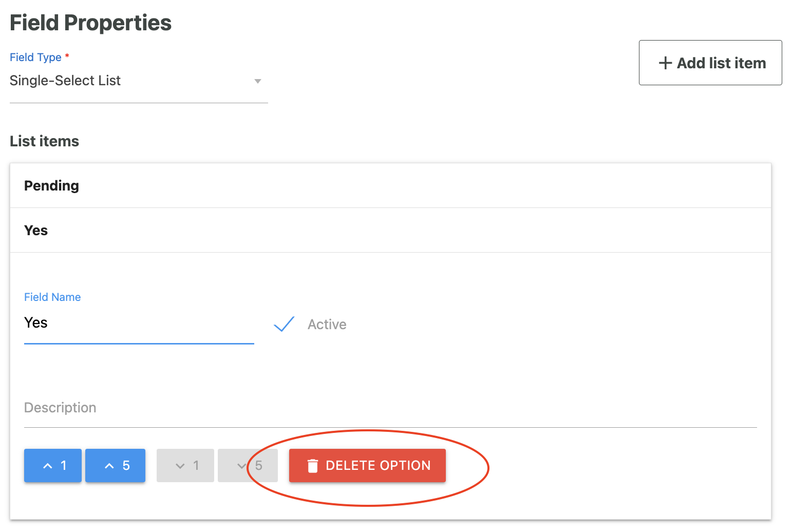Collapse the Yes list item header
Image resolution: width=792 pixels, height=532 pixels.
36,231
